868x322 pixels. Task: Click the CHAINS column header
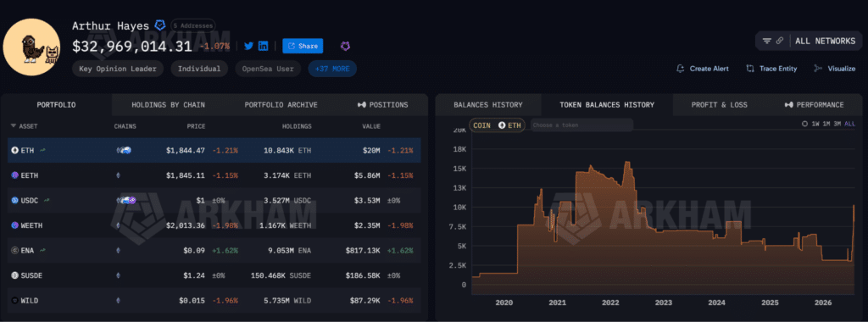coord(125,126)
